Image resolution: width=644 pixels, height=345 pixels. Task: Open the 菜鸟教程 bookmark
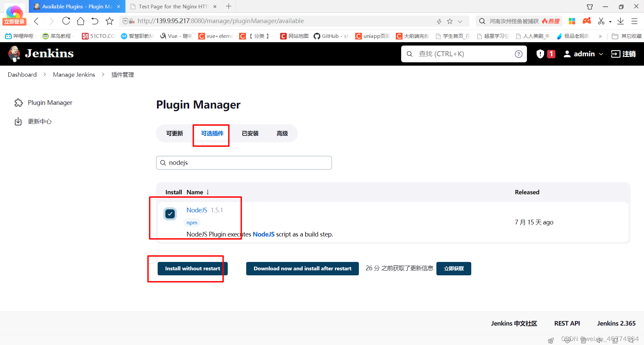point(57,36)
